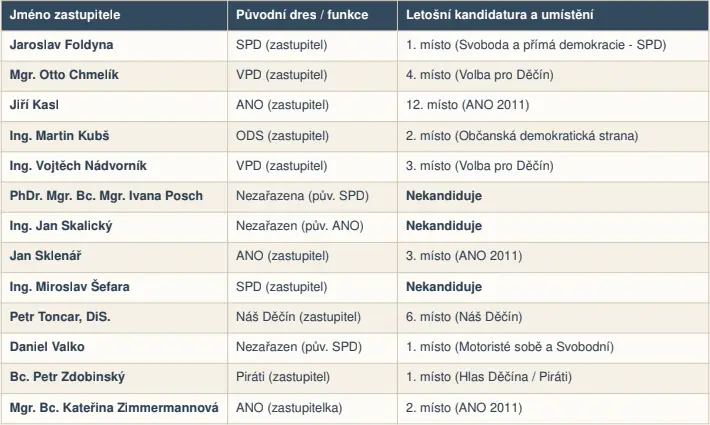Viewport: 710px width, 425px height.
Task: Click the Původní dres / funkce header
Action: (x=302, y=15)
